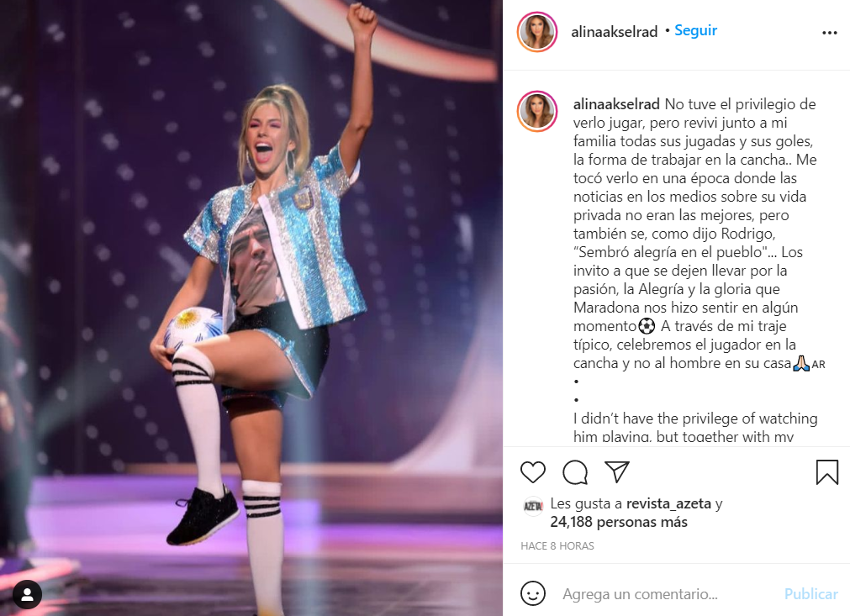Click the caption profile avatar
The image size is (850, 616).
537,112
